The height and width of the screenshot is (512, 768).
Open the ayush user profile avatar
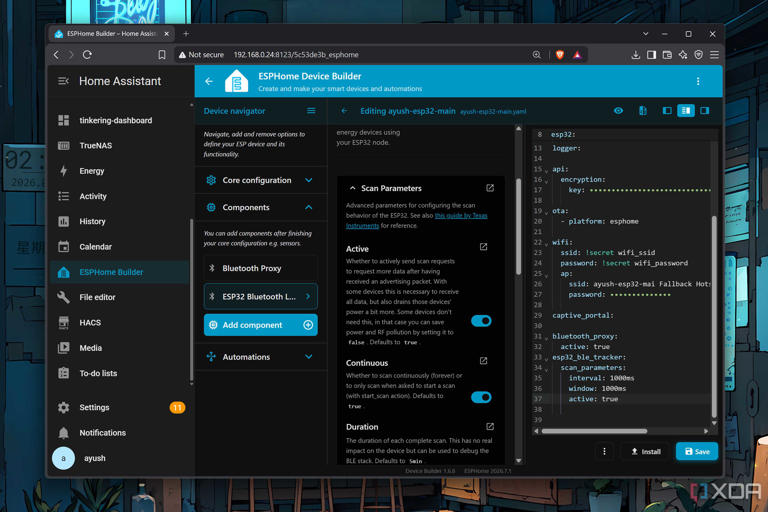pyautogui.click(x=63, y=459)
